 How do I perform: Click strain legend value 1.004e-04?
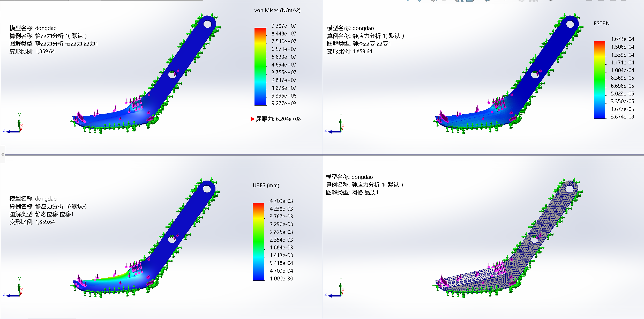pos(623,70)
